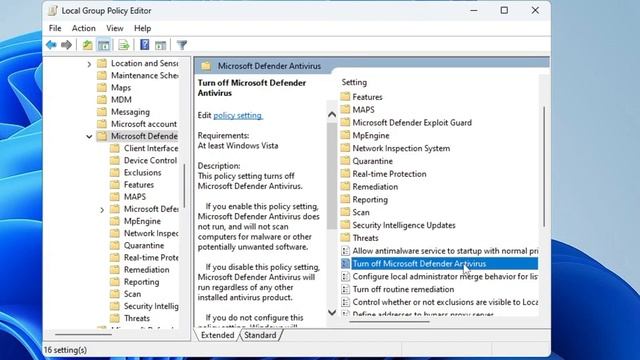Expand Microsoft Defender Exploit Guard tree node
This screenshot has width=640, height=360.
pyautogui.click(x=102, y=209)
